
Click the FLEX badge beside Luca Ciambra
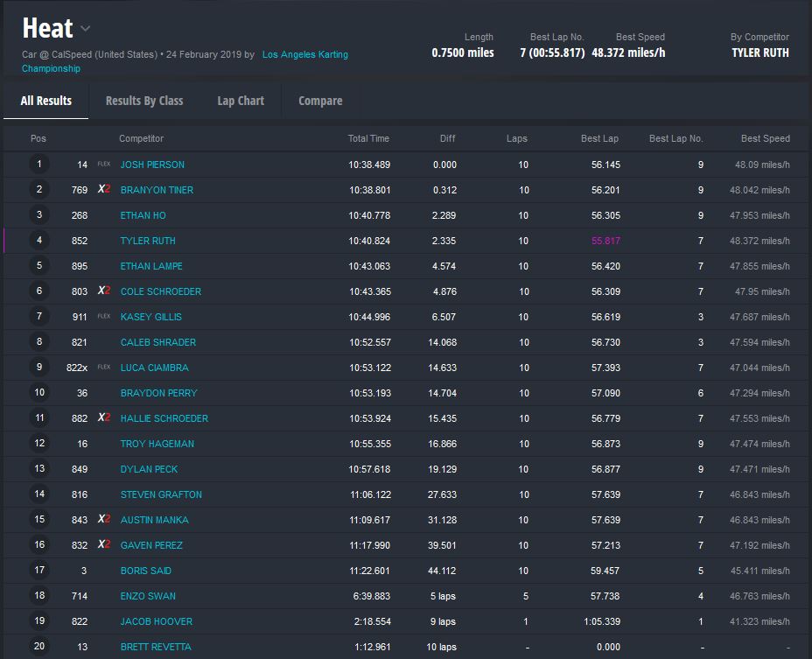coord(104,368)
